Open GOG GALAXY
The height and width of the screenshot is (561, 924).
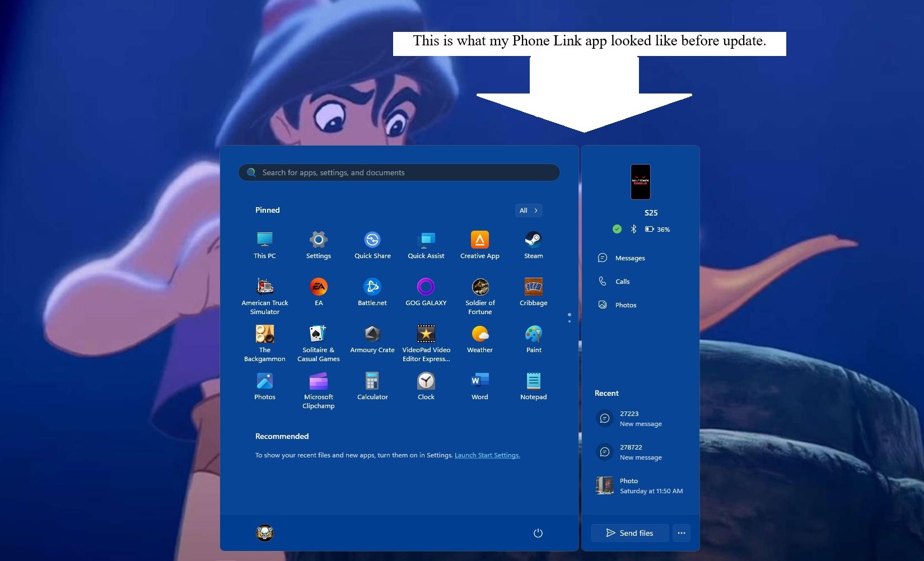pos(426,292)
